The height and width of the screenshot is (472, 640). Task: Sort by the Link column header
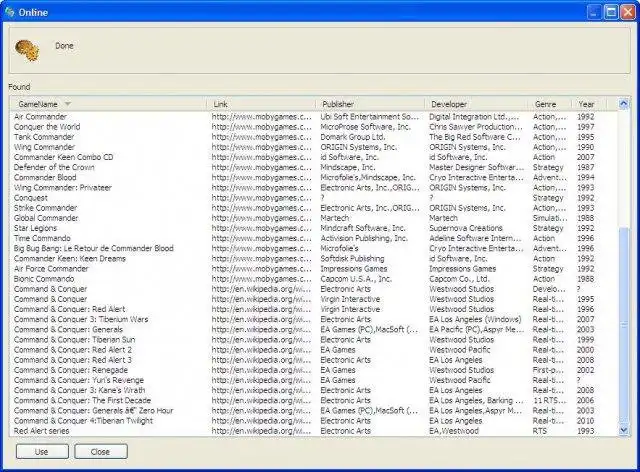click(x=261, y=104)
